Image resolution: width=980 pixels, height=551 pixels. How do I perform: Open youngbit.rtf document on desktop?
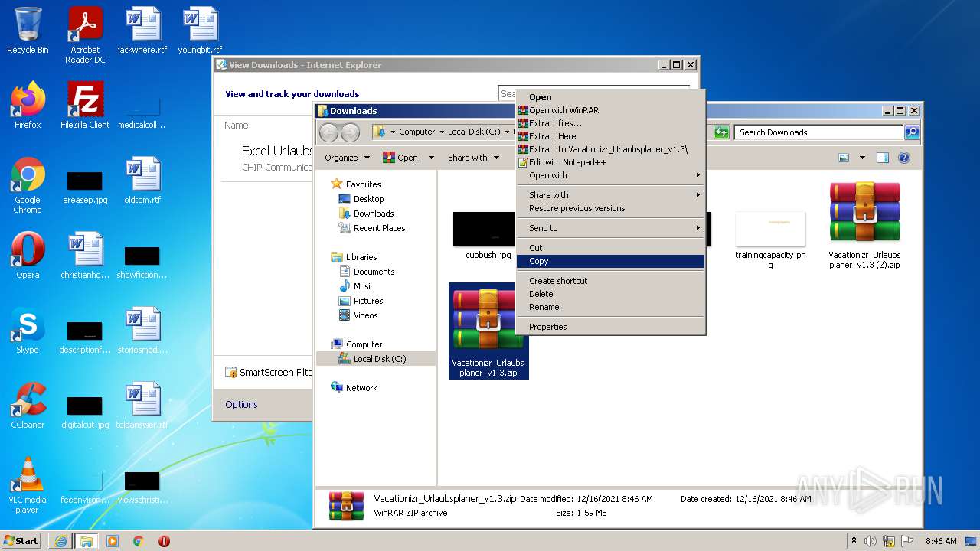point(200,31)
